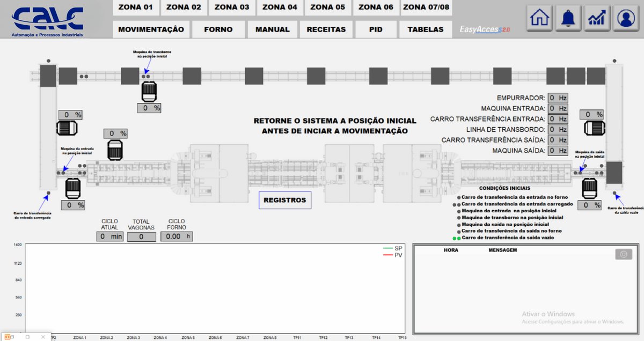Open the trend chart icon
Screen dimensions: 644x341
click(596, 19)
